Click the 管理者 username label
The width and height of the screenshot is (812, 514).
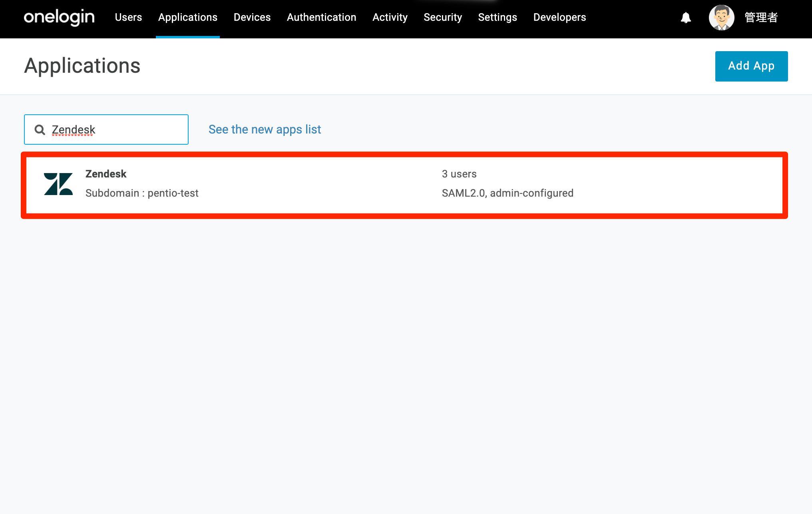[x=761, y=18]
